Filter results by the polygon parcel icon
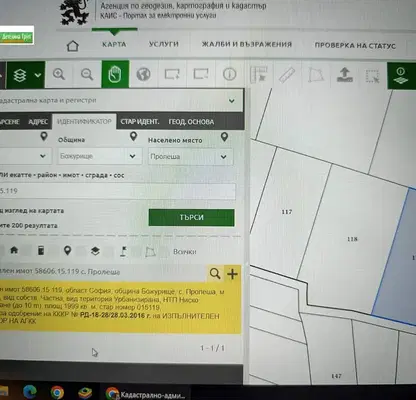Viewport: 416px width, 400px height. point(151,252)
